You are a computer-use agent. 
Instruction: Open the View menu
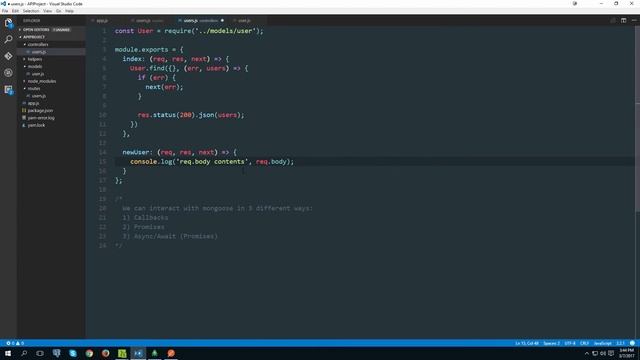[x=47, y=11]
